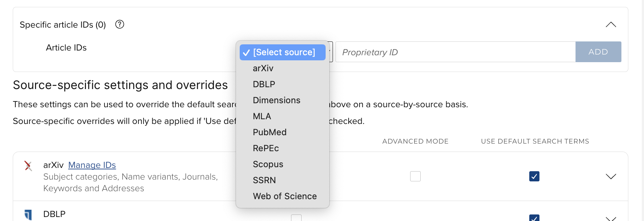Expand the arXiv source settings row
The width and height of the screenshot is (644, 221).
pos(610,177)
